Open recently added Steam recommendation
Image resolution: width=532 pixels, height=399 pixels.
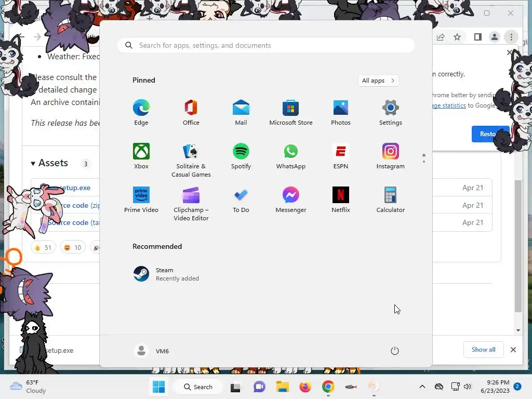click(x=166, y=274)
